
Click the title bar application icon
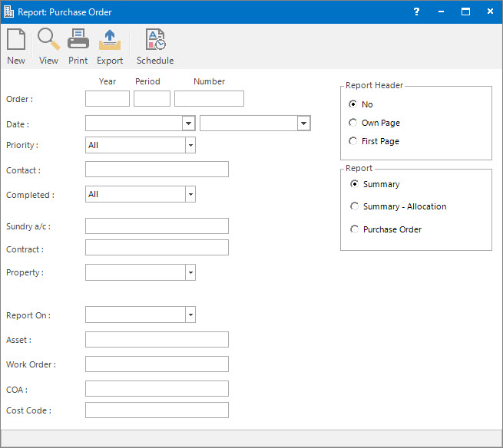[9, 12]
